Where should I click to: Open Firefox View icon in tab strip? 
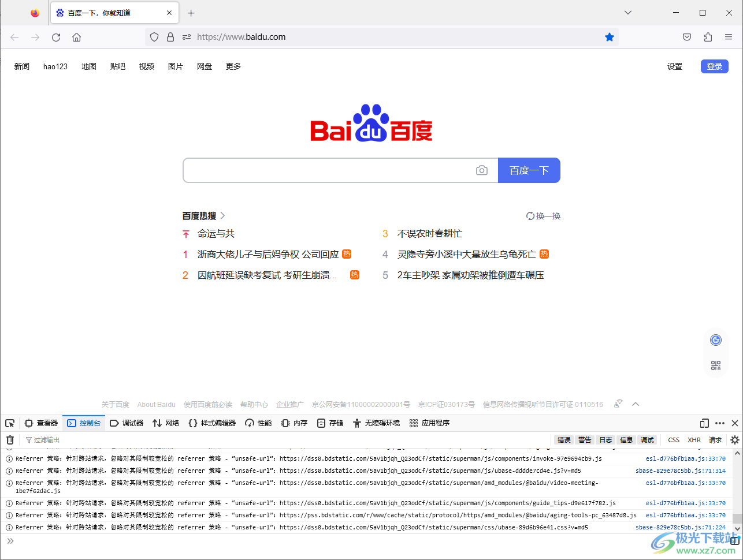coord(35,13)
